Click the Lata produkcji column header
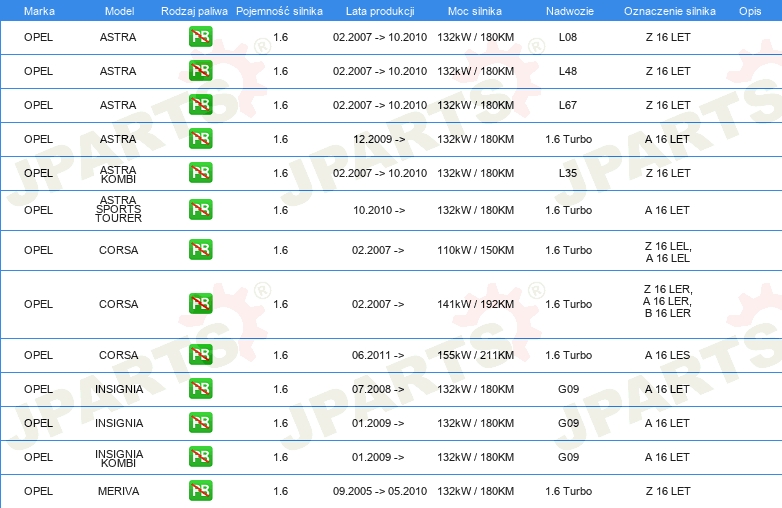The height and width of the screenshot is (508, 782). point(380,11)
